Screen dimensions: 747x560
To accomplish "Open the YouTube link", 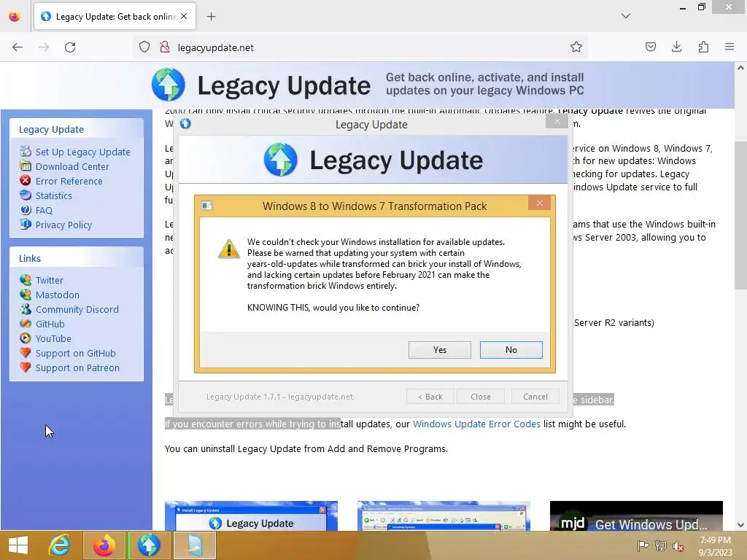I will click(x=53, y=339).
